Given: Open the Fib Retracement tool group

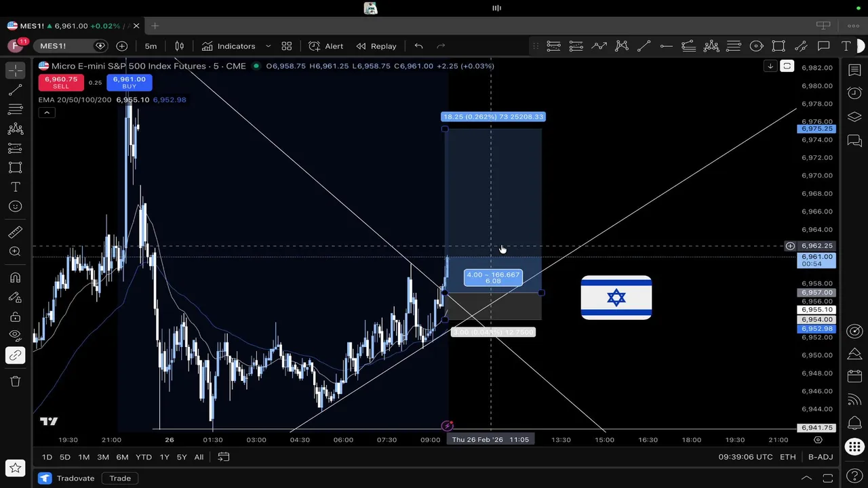Looking at the screenshot, I should 16,109.
